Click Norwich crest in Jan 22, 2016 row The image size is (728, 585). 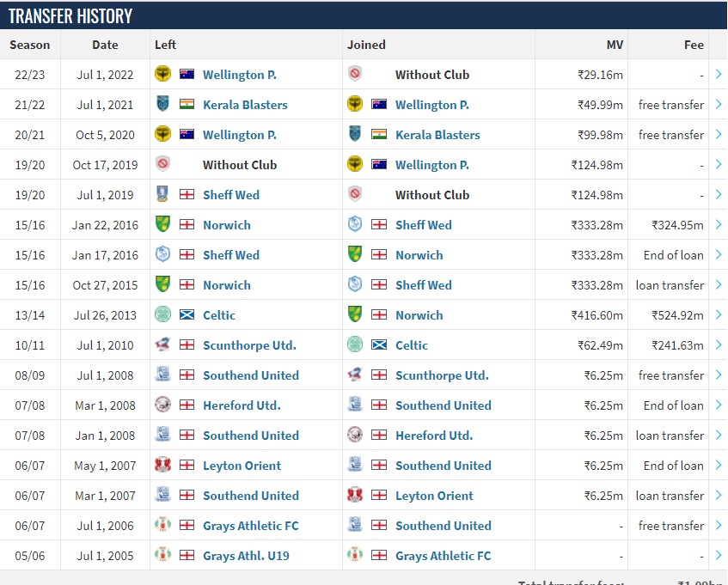coord(162,224)
